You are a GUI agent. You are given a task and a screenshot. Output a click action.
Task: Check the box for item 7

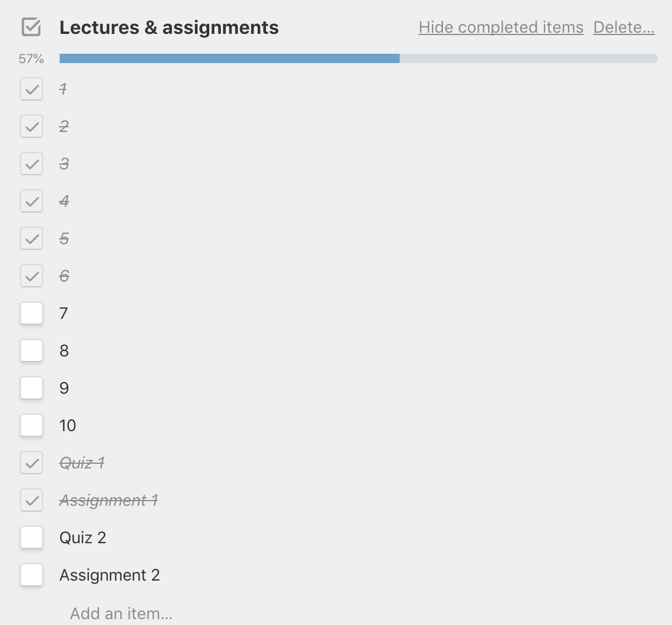coord(32,313)
